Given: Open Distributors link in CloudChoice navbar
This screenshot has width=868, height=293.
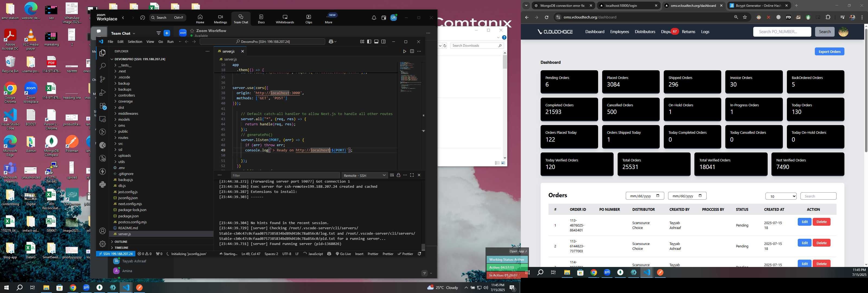Looking at the screenshot, I should (x=644, y=32).
